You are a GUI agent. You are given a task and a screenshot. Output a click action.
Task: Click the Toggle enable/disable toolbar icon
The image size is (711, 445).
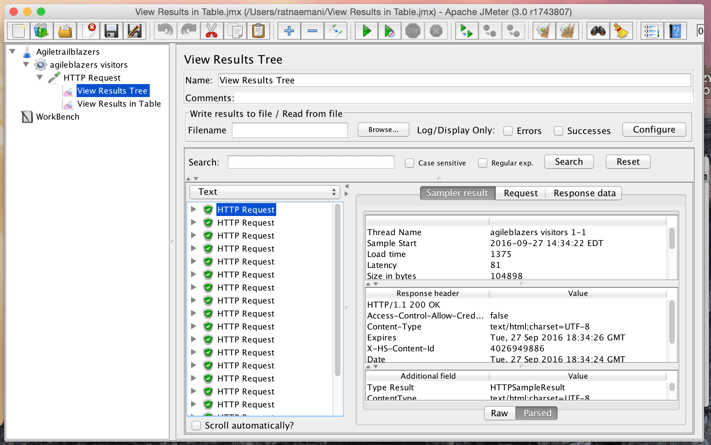pyautogui.click(x=336, y=31)
